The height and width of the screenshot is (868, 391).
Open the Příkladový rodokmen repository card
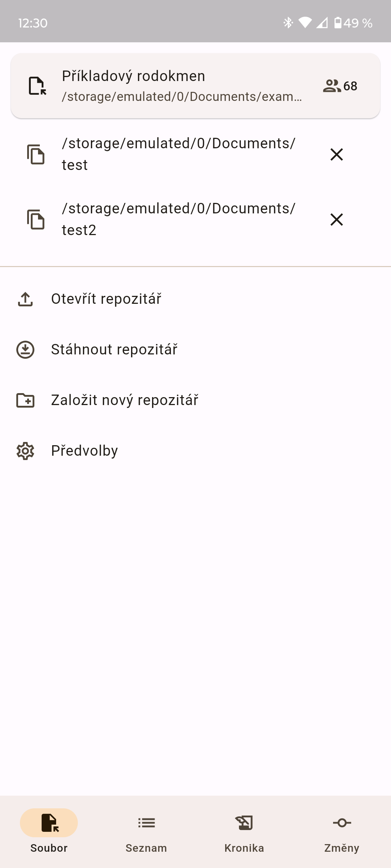point(181,86)
